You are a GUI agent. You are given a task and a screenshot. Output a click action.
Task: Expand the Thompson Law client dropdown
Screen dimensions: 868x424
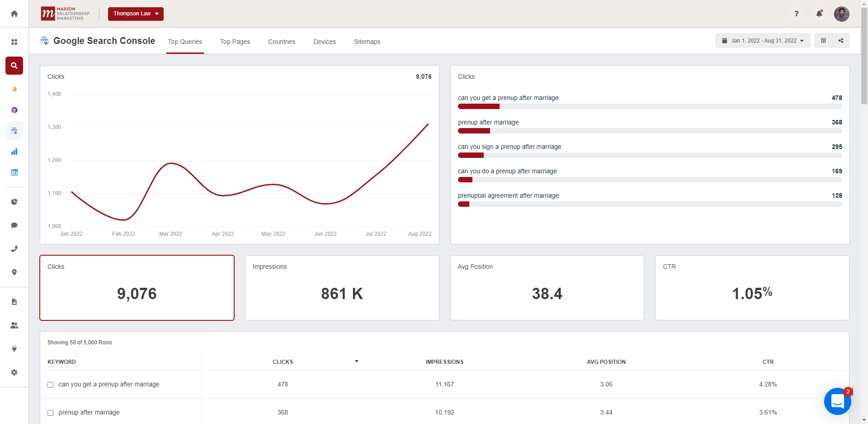tap(136, 14)
